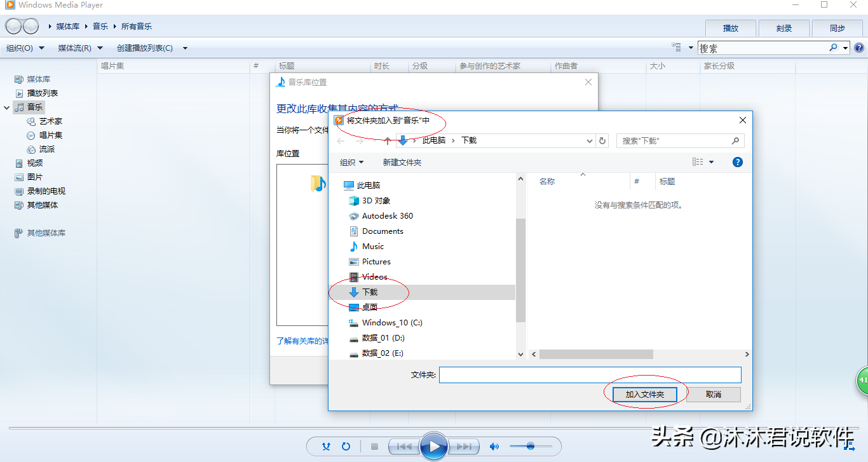Start playback with the Play button
This screenshot has height=462, width=868.
click(434, 446)
